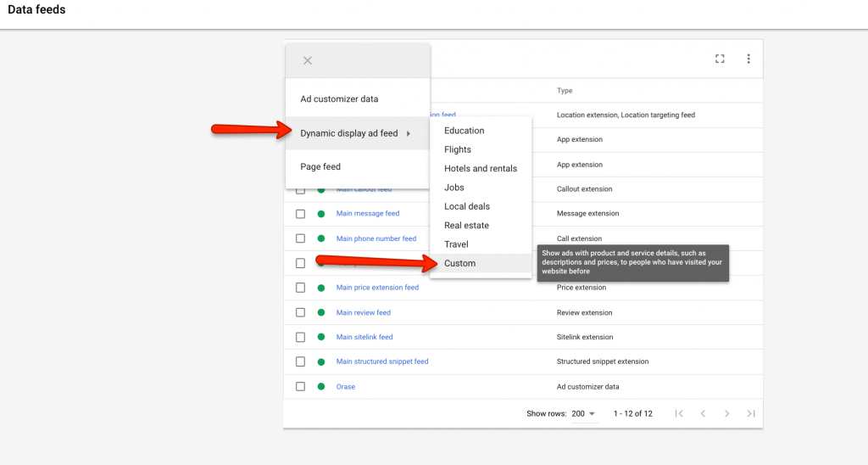Check the Main message feed checkbox
This screenshot has height=465, width=868.
[300, 214]
